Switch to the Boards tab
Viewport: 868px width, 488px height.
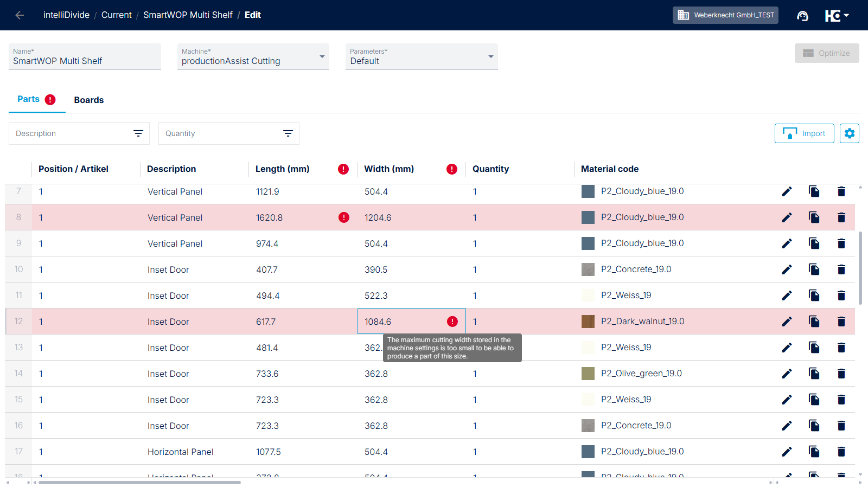[x=89, y=100]
